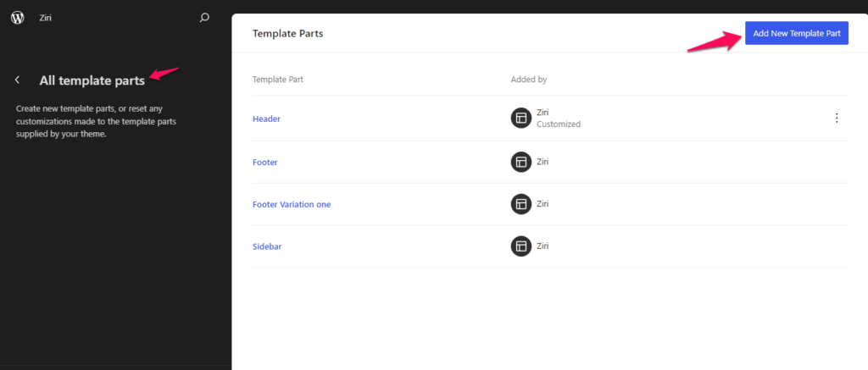Image resolution: width=868 pixels, height=370 pixels.
Task: Open the search magnifier icon
Action: click(x=204, y=18)
